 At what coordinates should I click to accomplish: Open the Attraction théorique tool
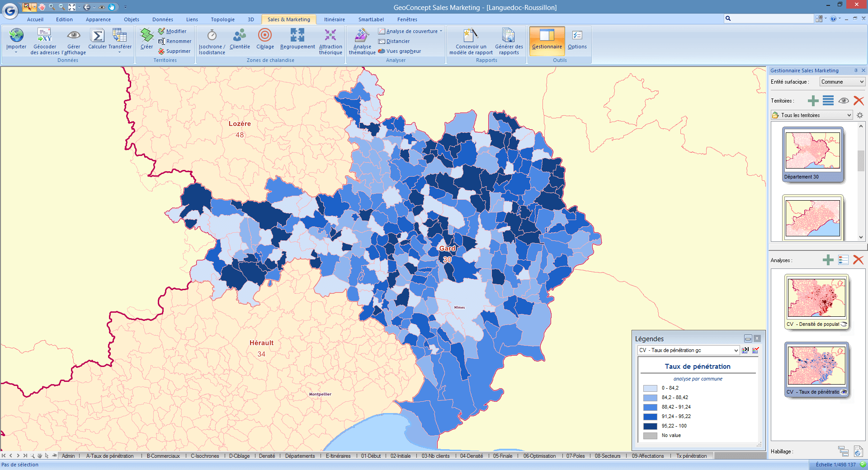point(330,36)
